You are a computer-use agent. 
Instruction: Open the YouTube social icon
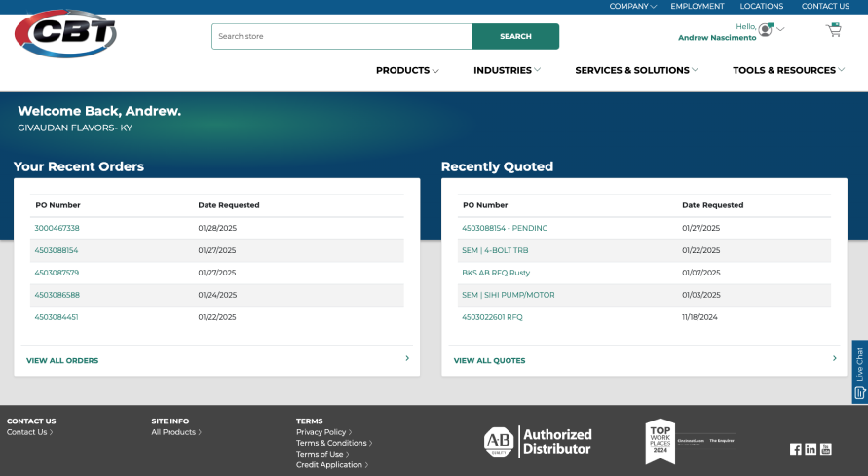[x=826, y=449]
